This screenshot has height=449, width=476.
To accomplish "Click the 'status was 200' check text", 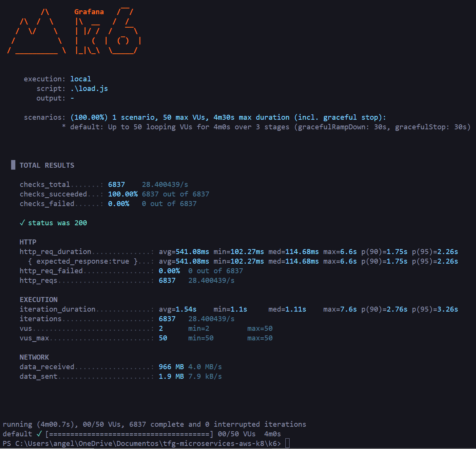I will pyautogui.click(x=58, y=223).
